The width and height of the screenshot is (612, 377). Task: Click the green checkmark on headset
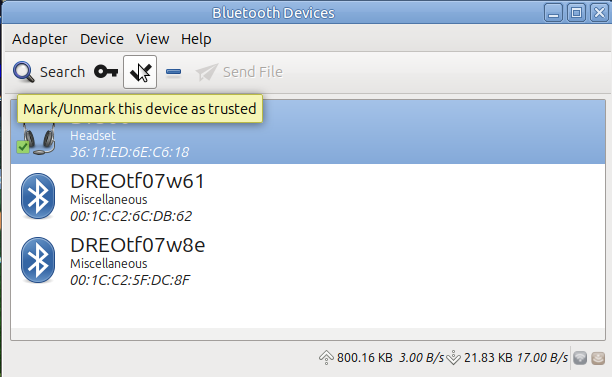point(23,147)
